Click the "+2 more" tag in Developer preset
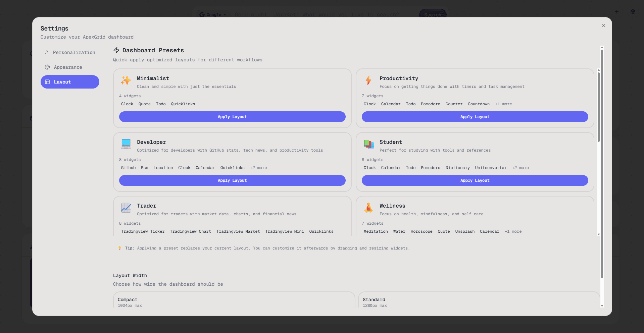Viewport: 644px width, 333px height. coord(258,168)
